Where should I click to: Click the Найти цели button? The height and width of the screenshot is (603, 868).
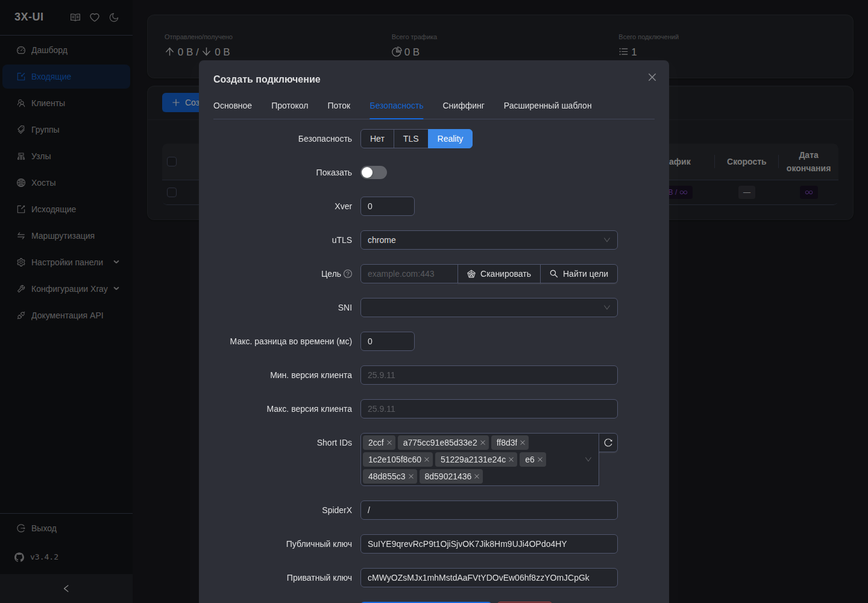click(x=579, y=274)
